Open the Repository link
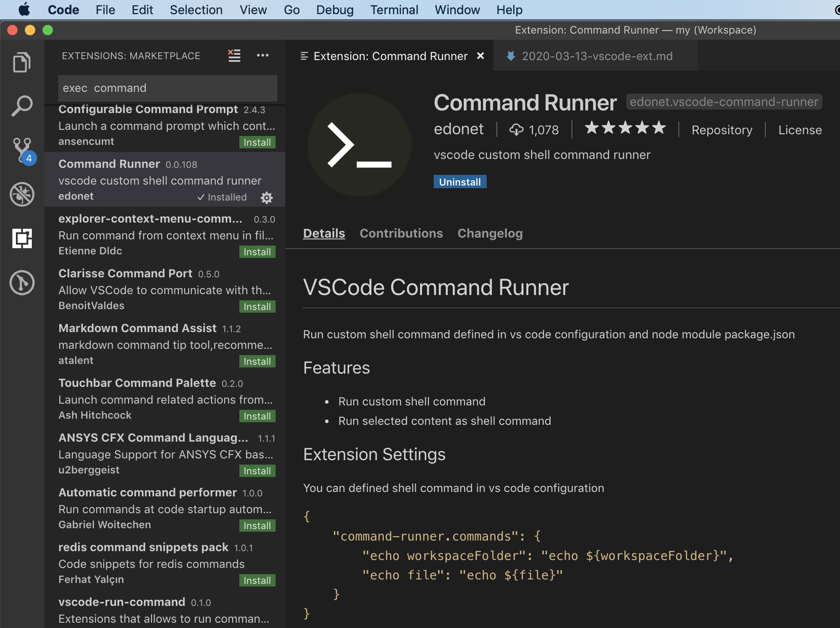 722,130
